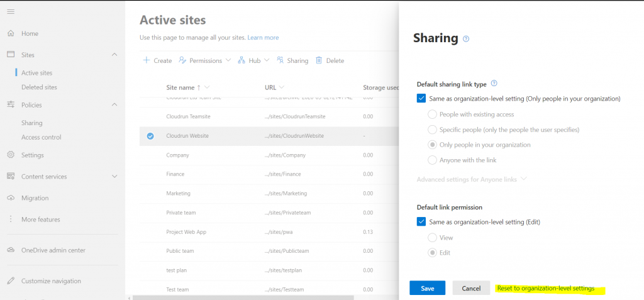Click the Home icon in sidebar
This screenshot has width=644, height=300.
coord(11,33)
